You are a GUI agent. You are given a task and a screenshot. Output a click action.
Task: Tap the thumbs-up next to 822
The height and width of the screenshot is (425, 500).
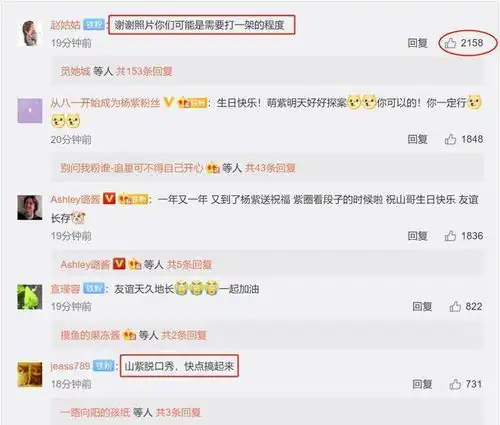(455, 306)
